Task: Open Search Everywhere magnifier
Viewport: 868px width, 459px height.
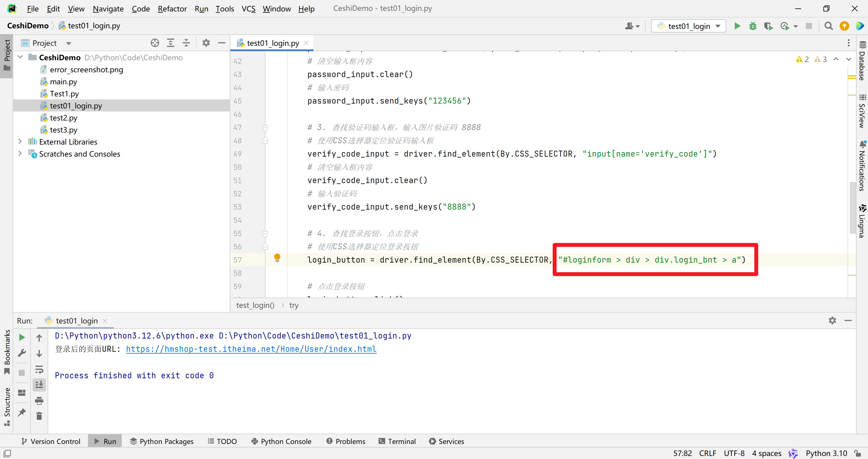Action: click(829, 26)
